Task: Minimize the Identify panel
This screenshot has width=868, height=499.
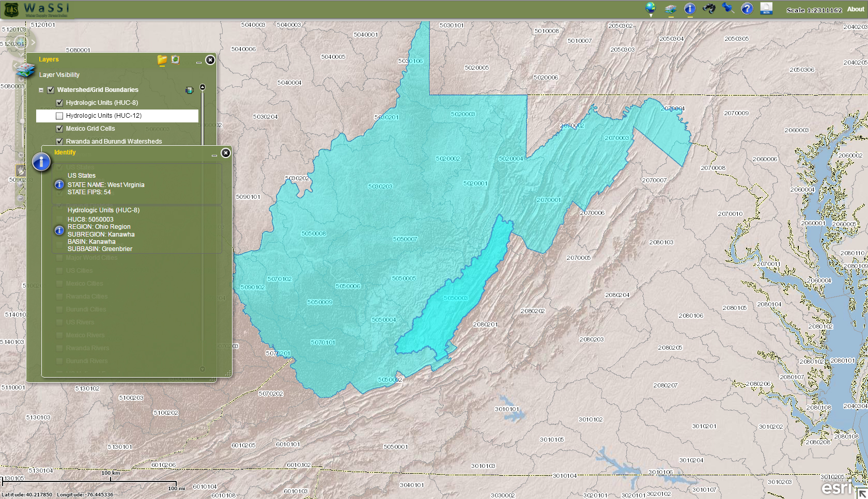Action: 214,153
